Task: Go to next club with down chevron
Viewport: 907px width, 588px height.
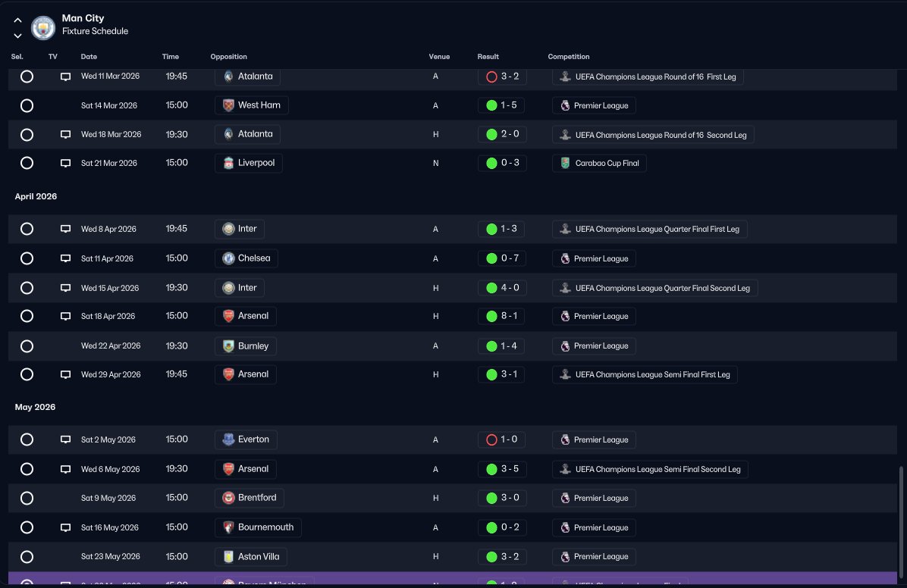Action: click(x=17, y=36)
